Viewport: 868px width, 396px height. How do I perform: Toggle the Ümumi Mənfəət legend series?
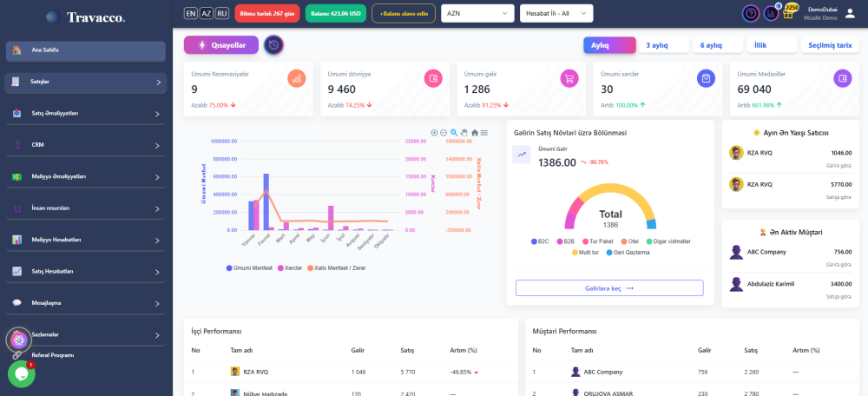[251, 267]
